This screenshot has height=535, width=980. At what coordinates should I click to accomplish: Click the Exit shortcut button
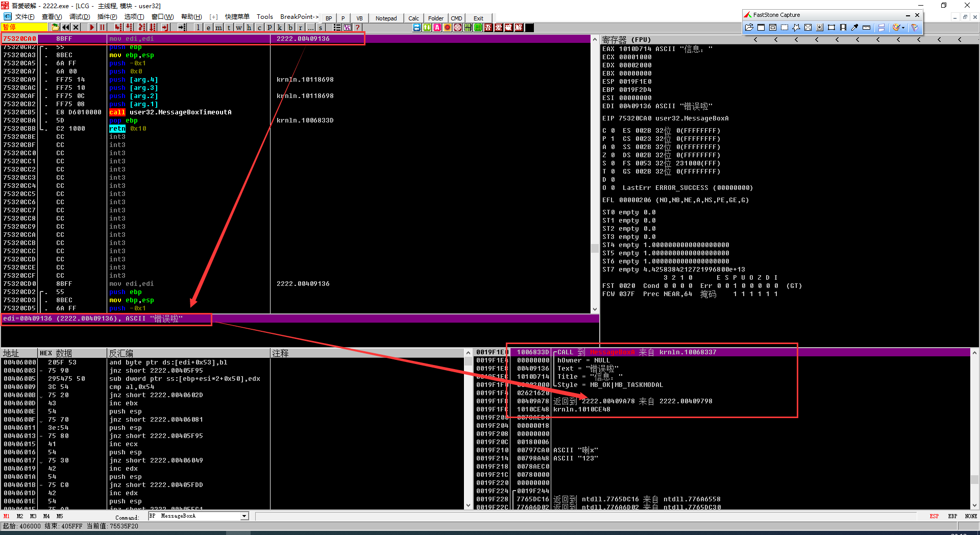[x=478, y=18]
